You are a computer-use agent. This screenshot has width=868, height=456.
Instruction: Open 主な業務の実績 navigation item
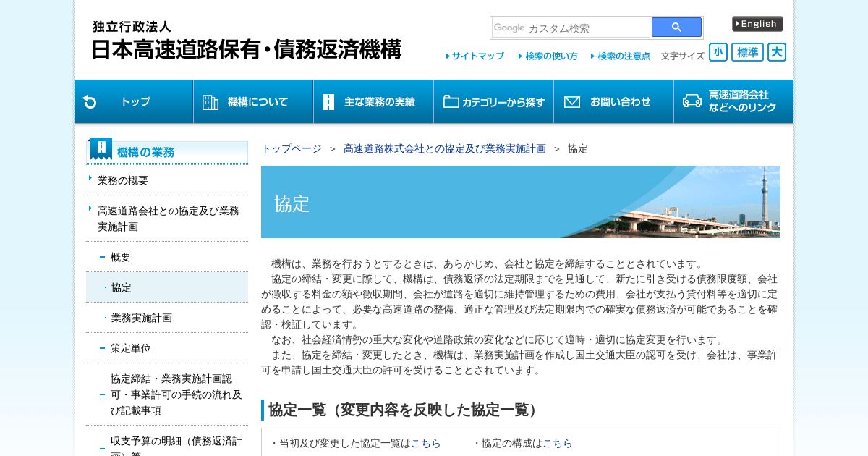coord(373,101)
